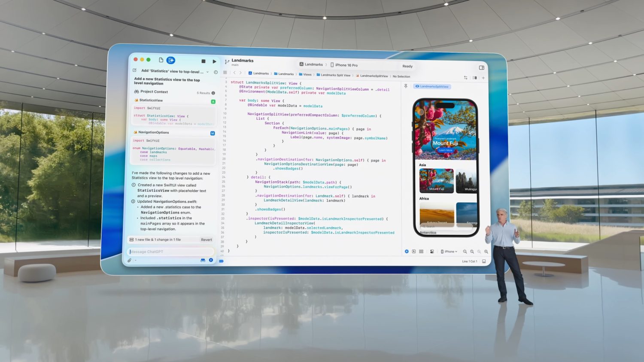Click the Message ChatGPT input field
The width and height of the screenshot is (644, 362).
tap(171, 252)
